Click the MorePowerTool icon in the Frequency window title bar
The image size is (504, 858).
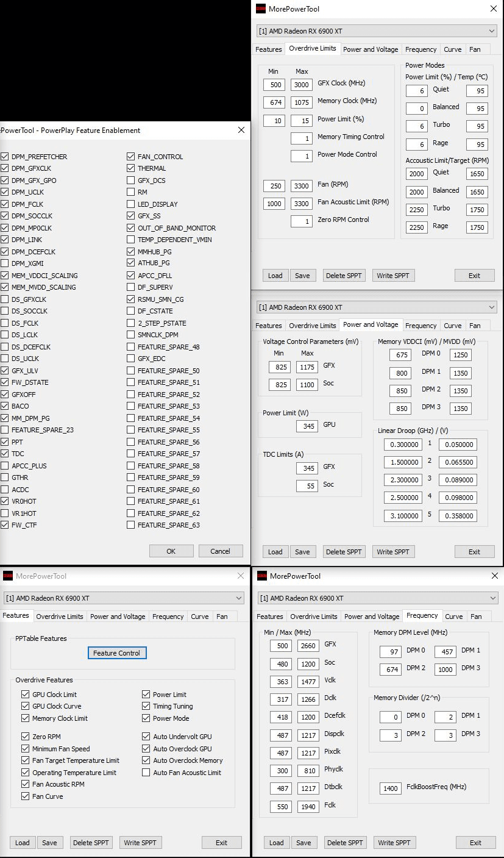point(262,576)
